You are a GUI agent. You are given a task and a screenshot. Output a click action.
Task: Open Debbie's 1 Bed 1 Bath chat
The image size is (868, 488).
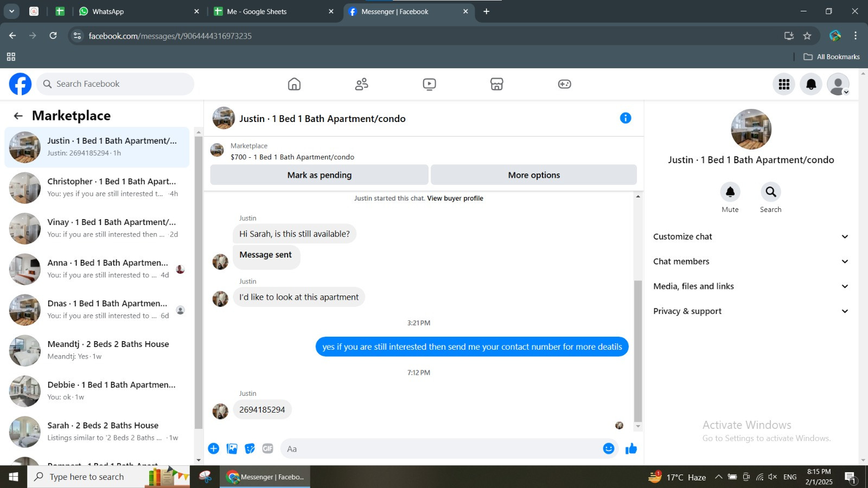tap(98, 391)
